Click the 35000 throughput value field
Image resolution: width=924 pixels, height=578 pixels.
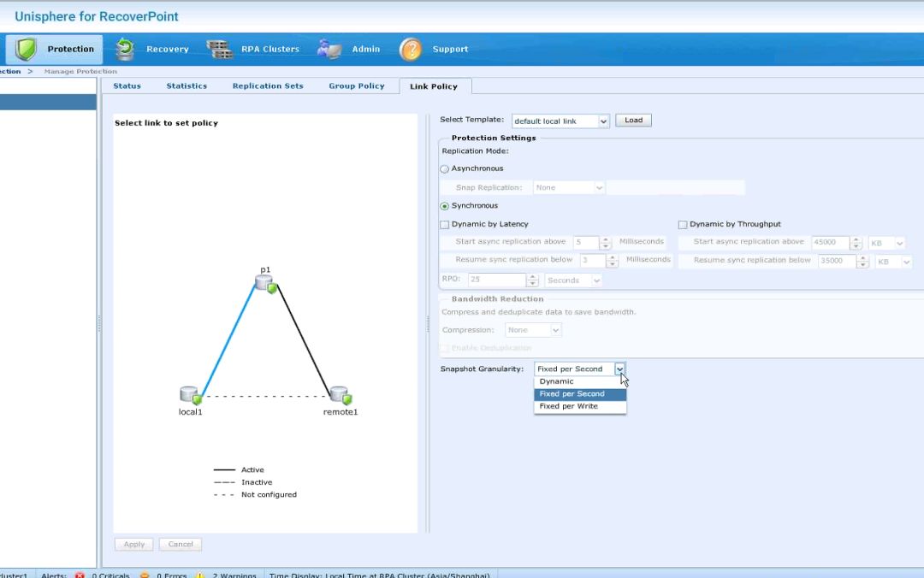coord(837,261)
